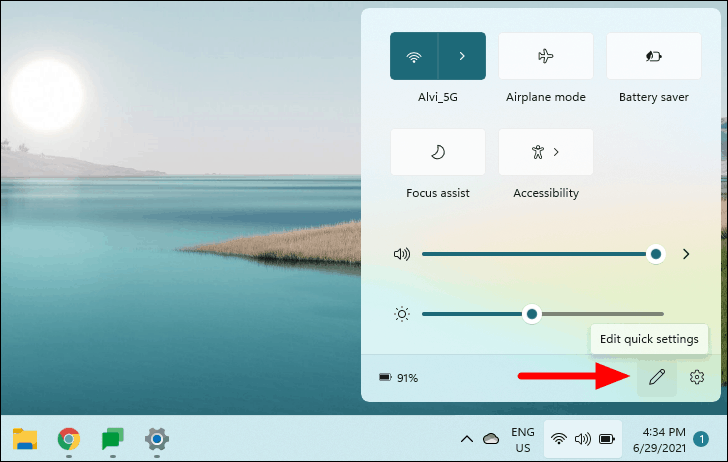Click the Alvi_5G network label
The width and height of the screenshot is (728, 462).
click(x=437, y=97)
